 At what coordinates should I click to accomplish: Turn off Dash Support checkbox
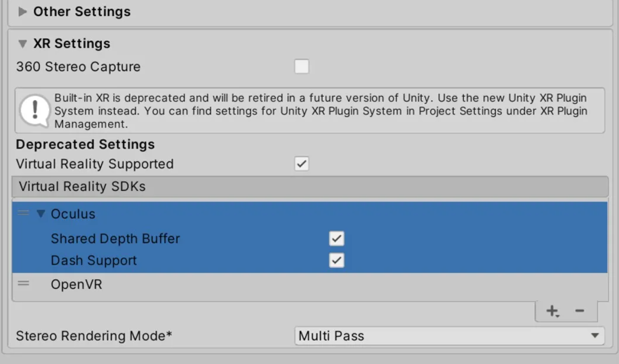[337, 260]
